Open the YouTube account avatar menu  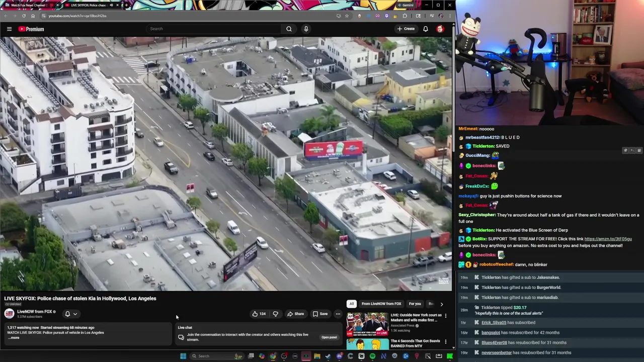coord(440,29)
